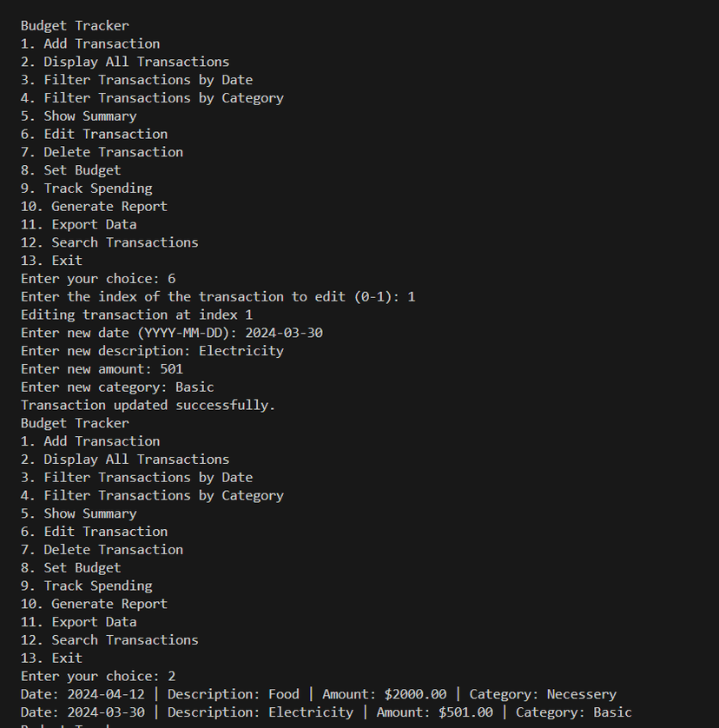Click "5. Show Summary" in the first menu listing
The width and height of the screenshot is (719, 728).
click(79, 116)
